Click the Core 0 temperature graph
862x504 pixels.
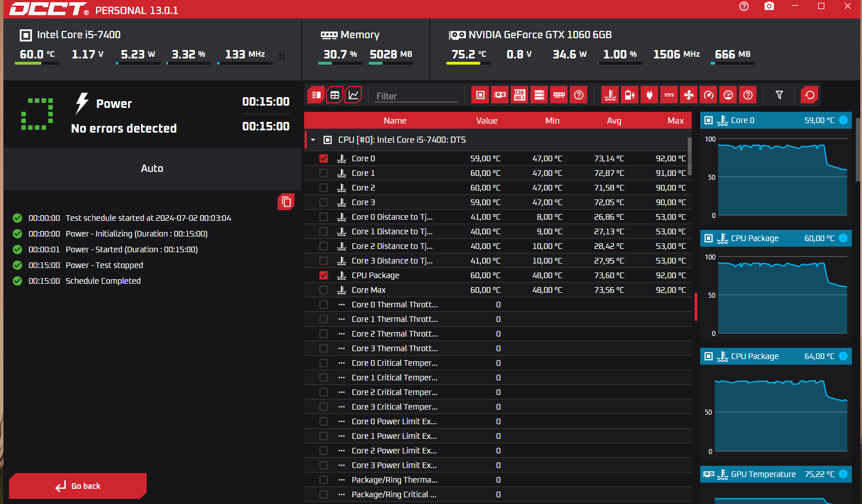pyautogui.click(x=783, y=178)
